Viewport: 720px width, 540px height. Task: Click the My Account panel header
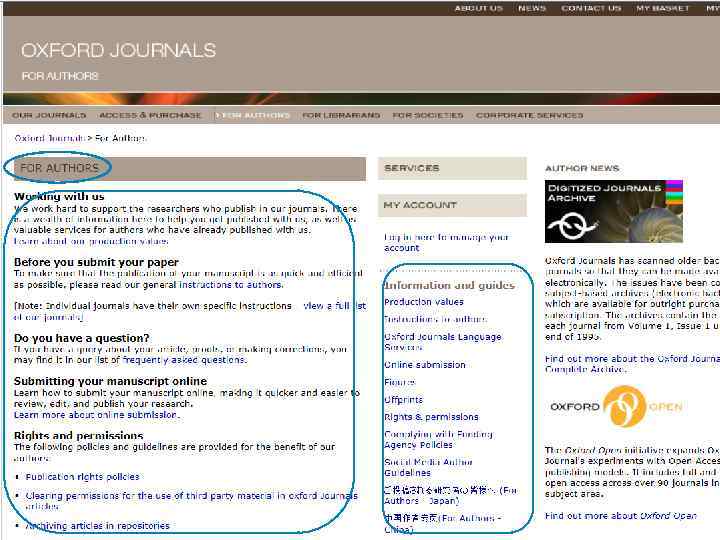pyautogui.click(x=452, y=205)
